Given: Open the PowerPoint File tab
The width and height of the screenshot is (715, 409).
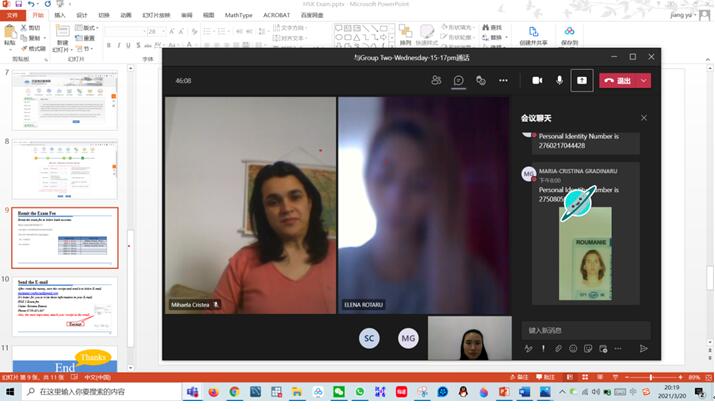Looking at the screenshot, I should click(x=12, y=15).
